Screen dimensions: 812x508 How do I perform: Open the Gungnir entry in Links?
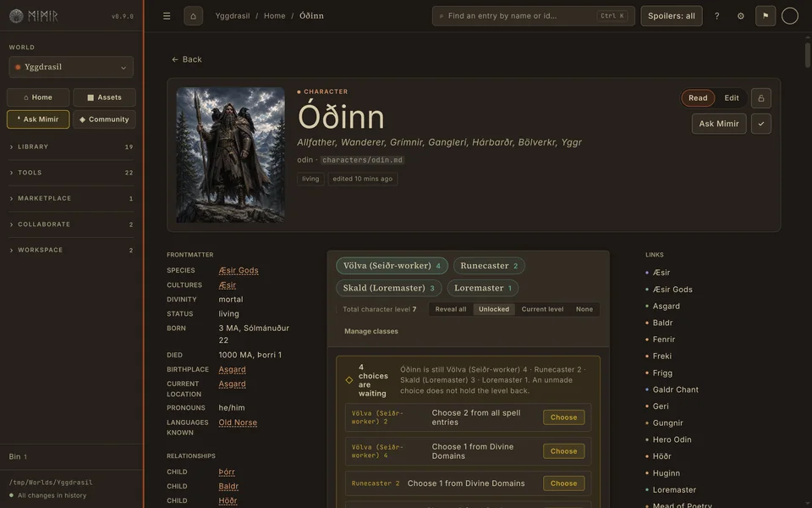pyautogui.click(x=667, y=423)
